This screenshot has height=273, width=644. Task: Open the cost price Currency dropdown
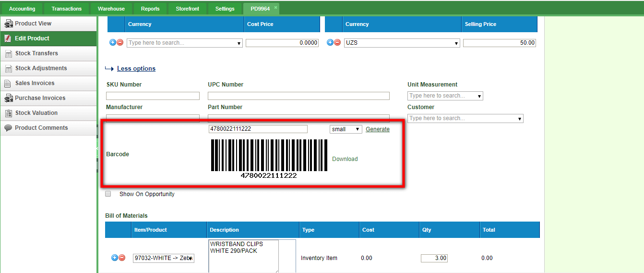coord(184,43)
